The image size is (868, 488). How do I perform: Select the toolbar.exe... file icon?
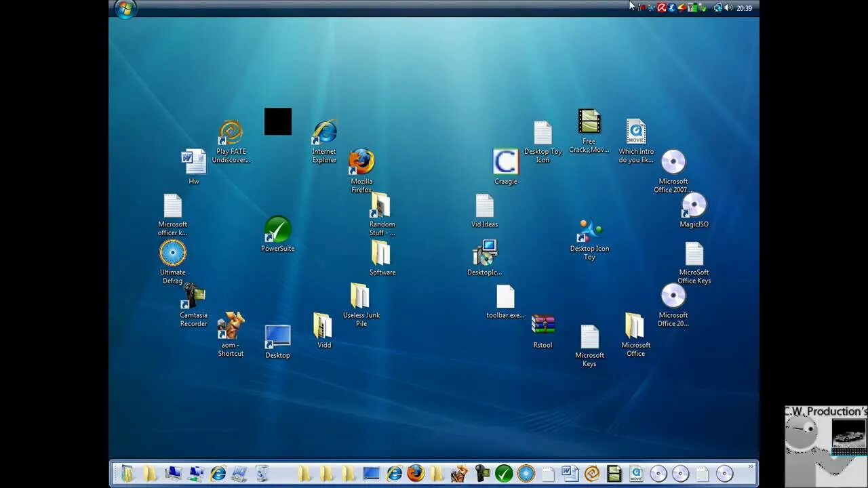click(x=506, y=302)
